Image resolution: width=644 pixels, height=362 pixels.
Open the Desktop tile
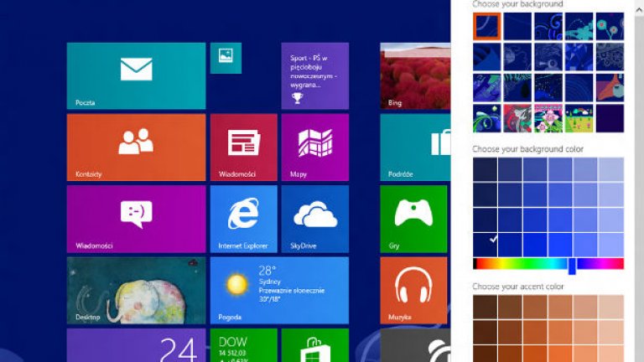136,290
